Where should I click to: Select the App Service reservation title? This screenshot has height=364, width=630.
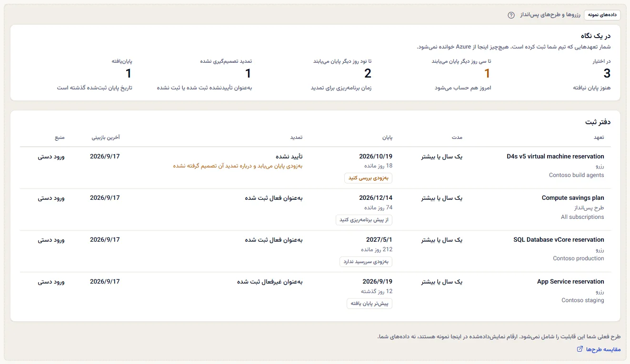tap(570, 282)
